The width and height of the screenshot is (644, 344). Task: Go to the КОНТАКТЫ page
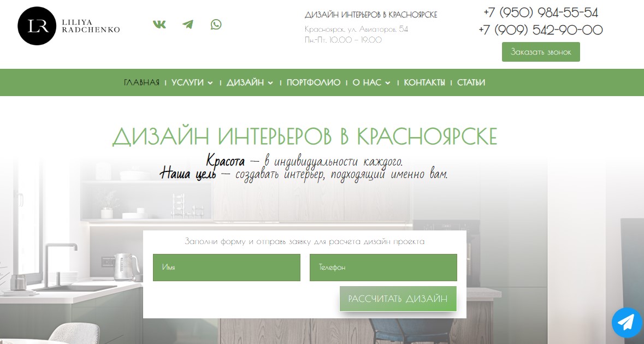click(424, 82)
